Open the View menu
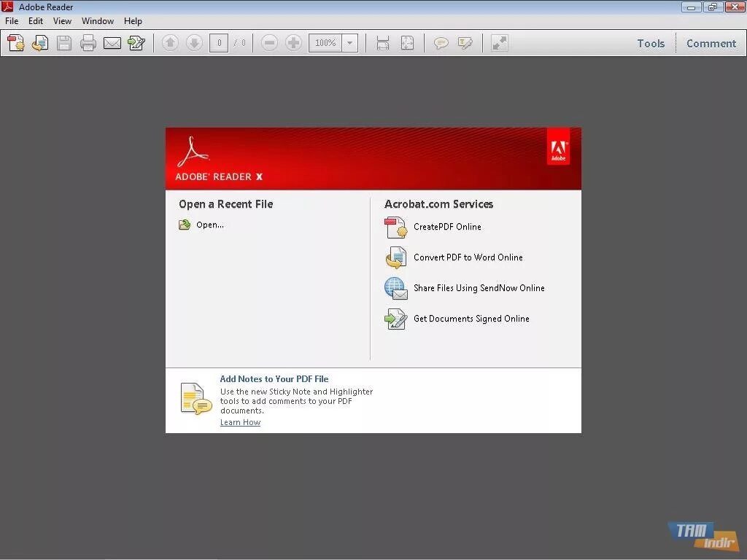Viewport: 747px width, 560px height. point(63,21)
